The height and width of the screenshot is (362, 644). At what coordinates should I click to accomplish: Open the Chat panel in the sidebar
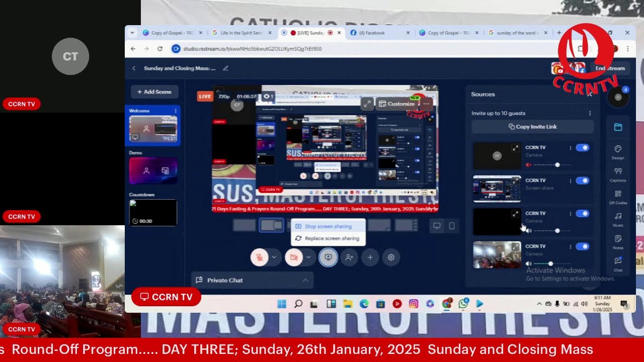pyautogui.click(x=618, y=264)
